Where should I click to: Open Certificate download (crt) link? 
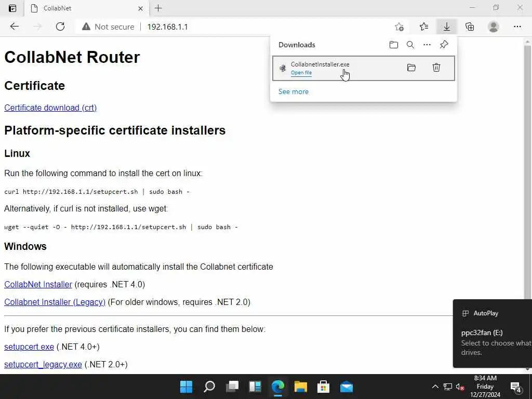(x=50, y=108)
